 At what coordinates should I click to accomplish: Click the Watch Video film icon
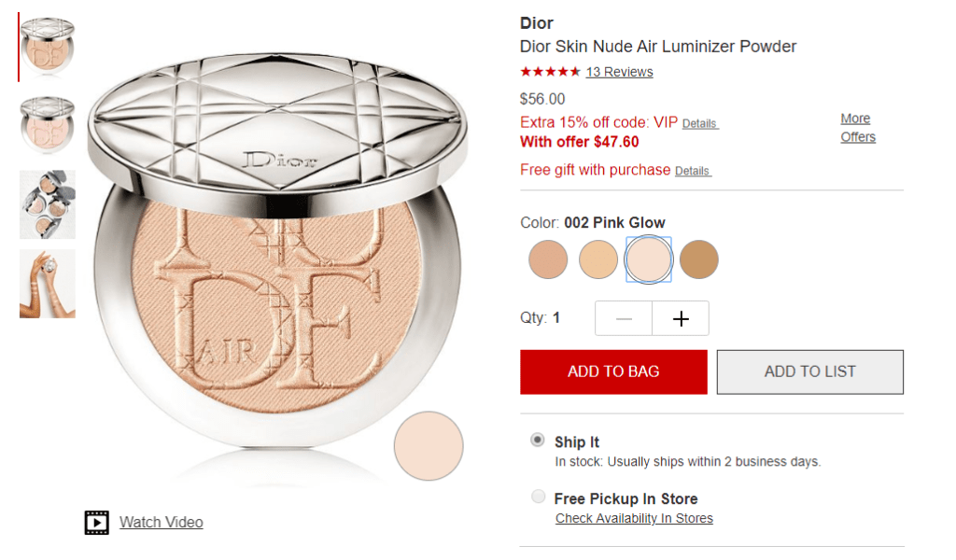[x=96, y=523]
